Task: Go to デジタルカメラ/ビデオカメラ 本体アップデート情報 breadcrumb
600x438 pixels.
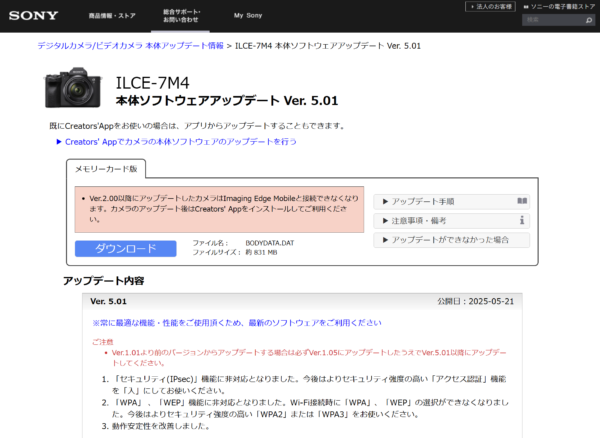Action: tap(130, 46)
